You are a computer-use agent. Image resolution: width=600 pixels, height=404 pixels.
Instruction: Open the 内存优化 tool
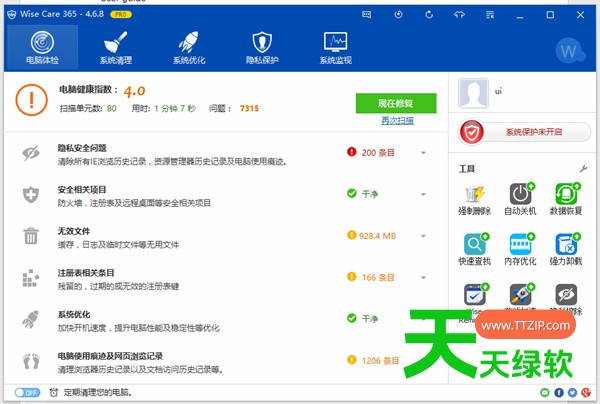point(520,249)
